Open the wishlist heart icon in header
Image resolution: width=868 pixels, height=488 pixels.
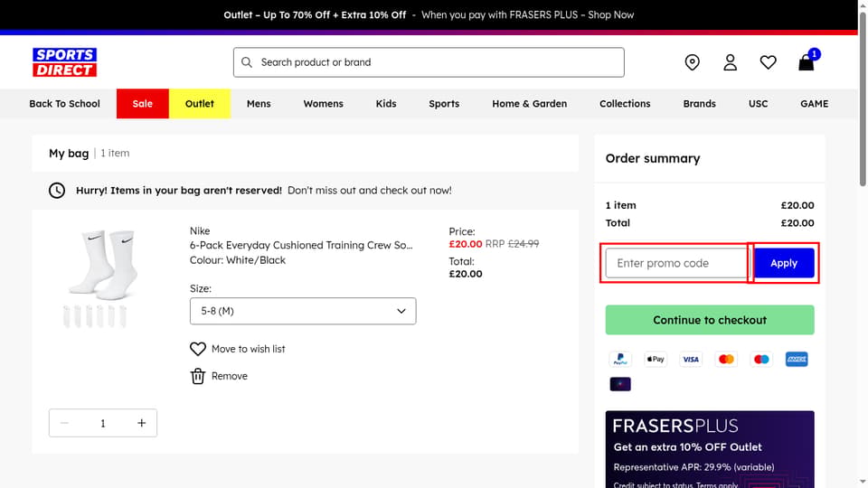768,62
